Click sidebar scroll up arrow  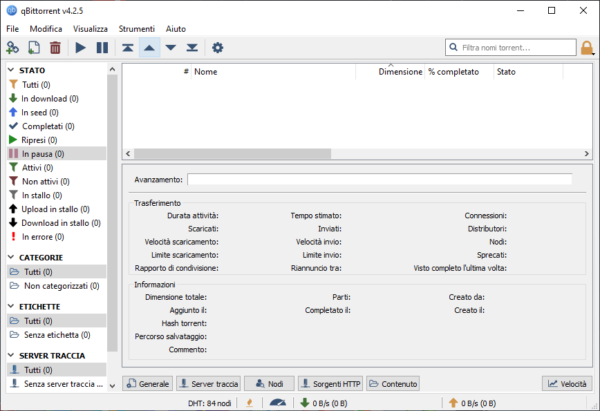point(112,69)
